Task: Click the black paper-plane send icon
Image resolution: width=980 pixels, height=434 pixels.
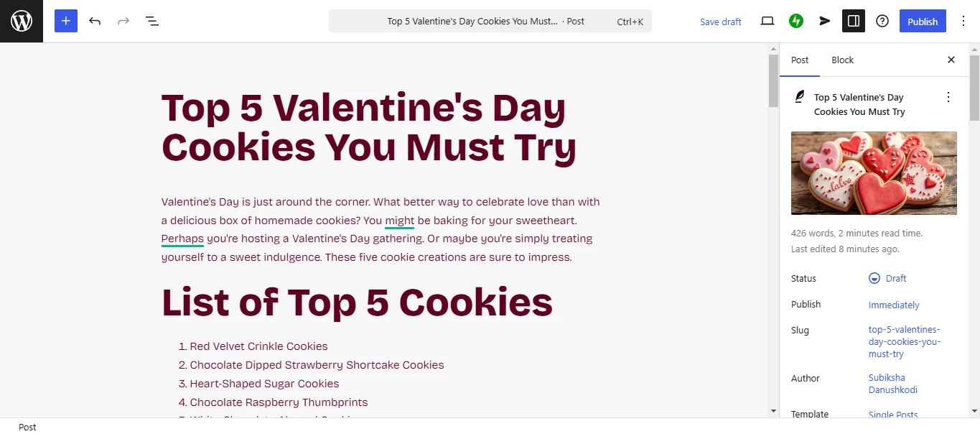Action: click(825, 21)
